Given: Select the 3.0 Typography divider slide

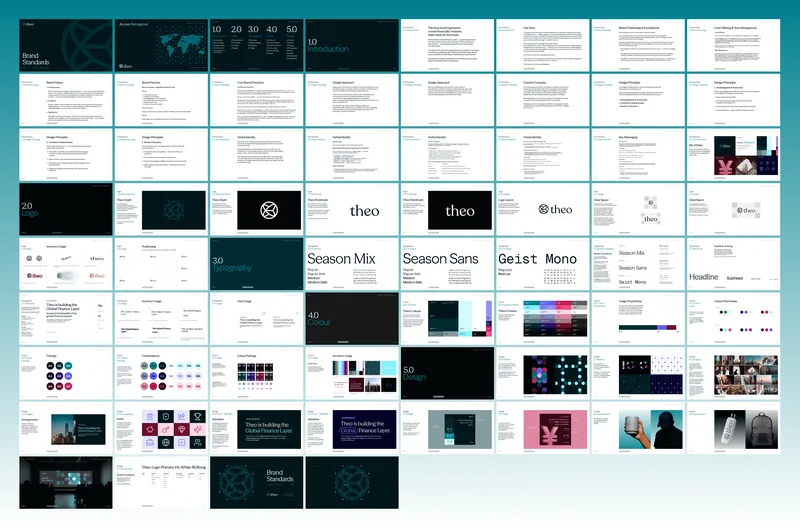Looking at the screenshot, I should pos(257,264).
